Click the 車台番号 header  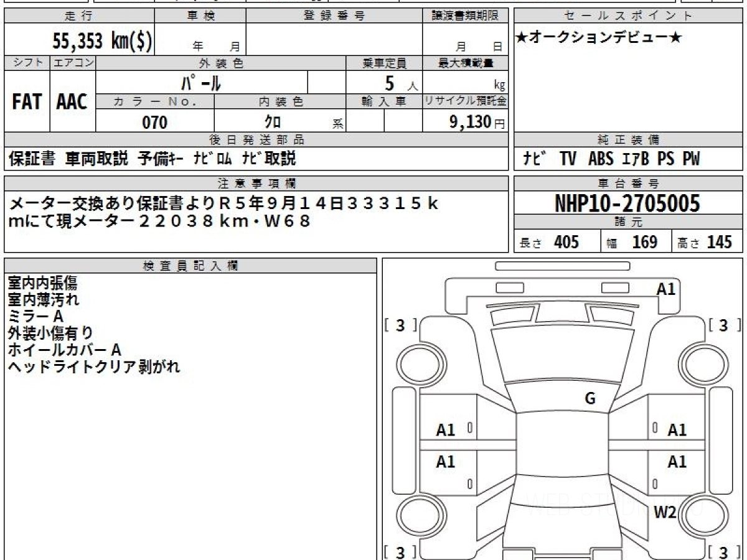coord(629,184)
